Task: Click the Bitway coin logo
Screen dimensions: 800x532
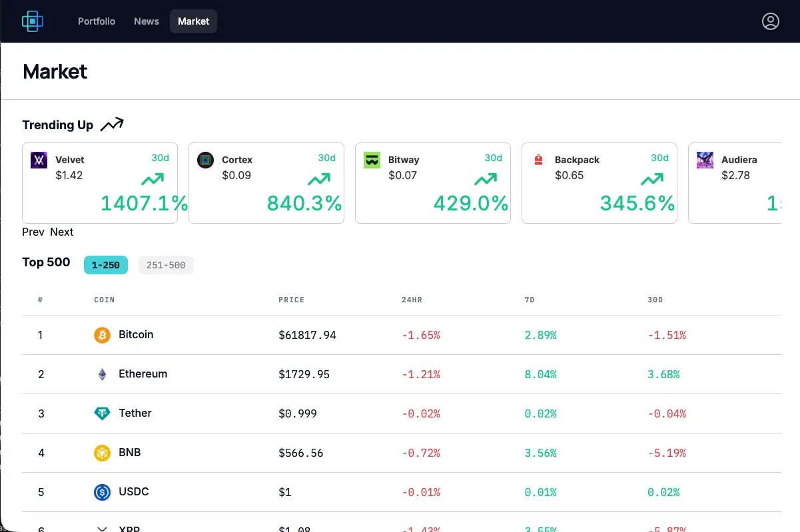Action: [372, 160]
